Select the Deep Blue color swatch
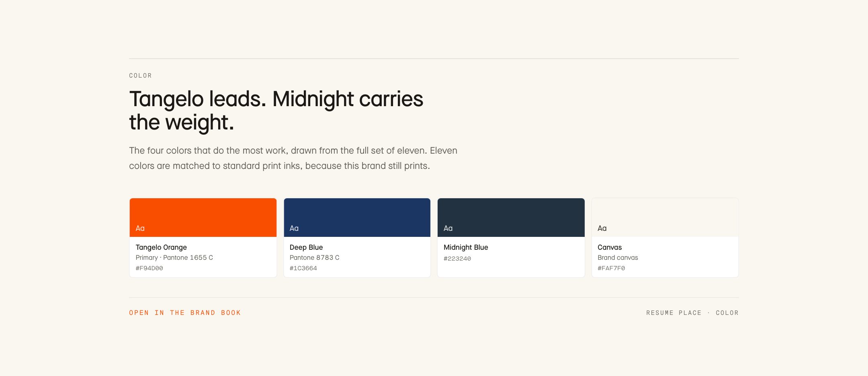 (x=357, y=218)
